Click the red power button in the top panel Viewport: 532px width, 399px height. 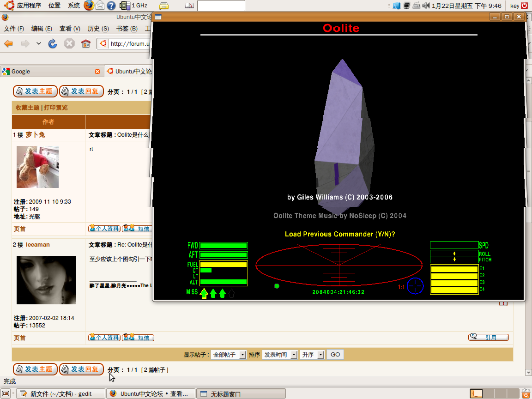525,6
